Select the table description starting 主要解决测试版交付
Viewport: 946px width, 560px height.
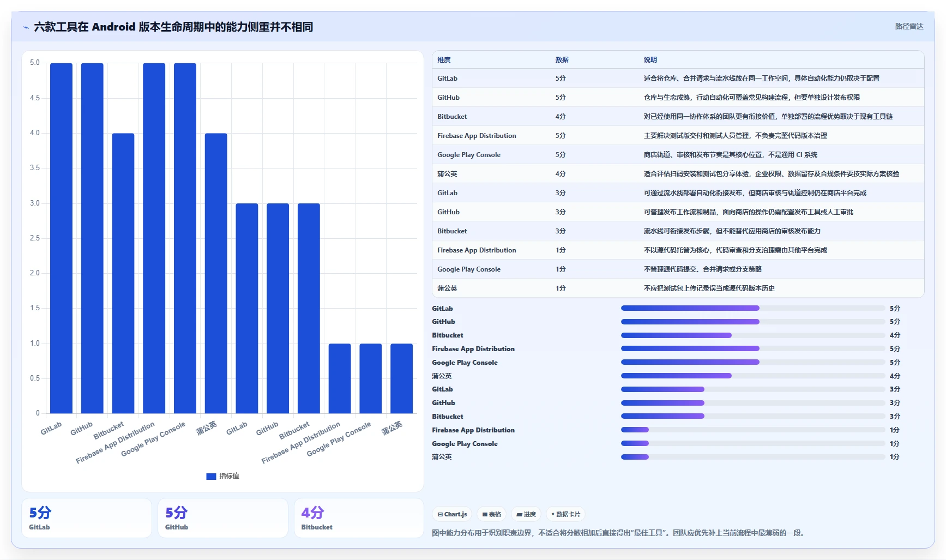pyautogui.click(x=735, y=136)
